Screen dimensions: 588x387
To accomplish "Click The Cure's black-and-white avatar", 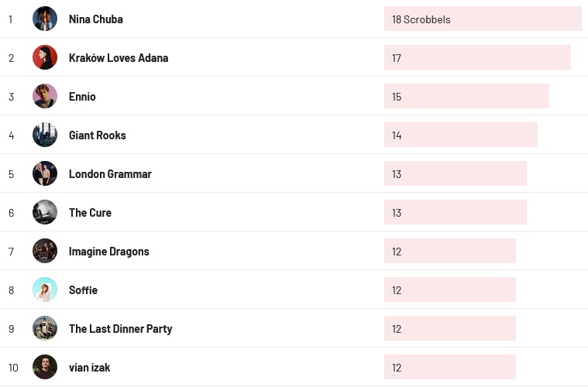I will pos(45,212).
